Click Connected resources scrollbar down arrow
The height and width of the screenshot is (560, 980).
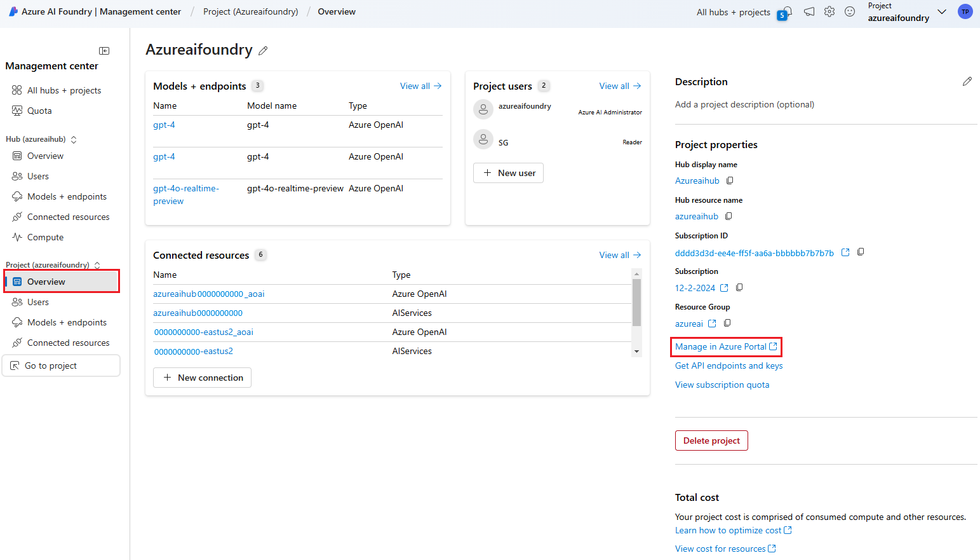[x=636, y=352]
